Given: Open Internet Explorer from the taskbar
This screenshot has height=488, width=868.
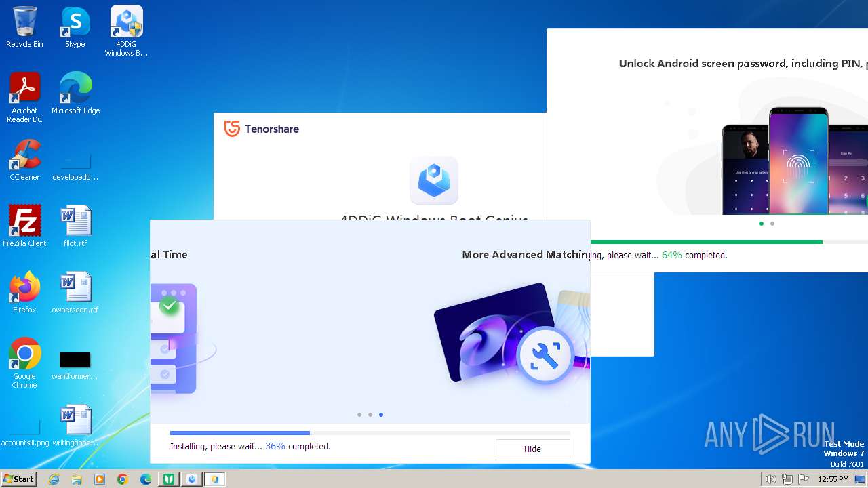Looking at the screenshot, I should pyautogui.click(x=54, y=479).
